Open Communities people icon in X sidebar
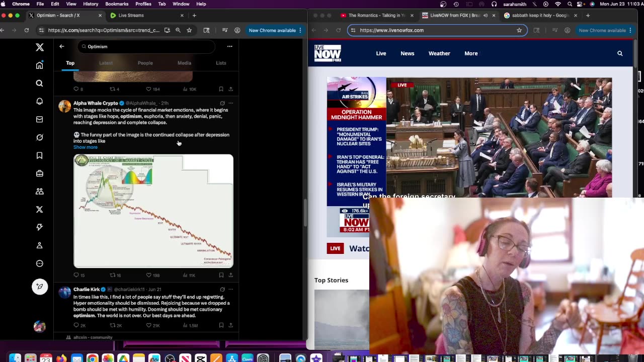 [39, 192]
